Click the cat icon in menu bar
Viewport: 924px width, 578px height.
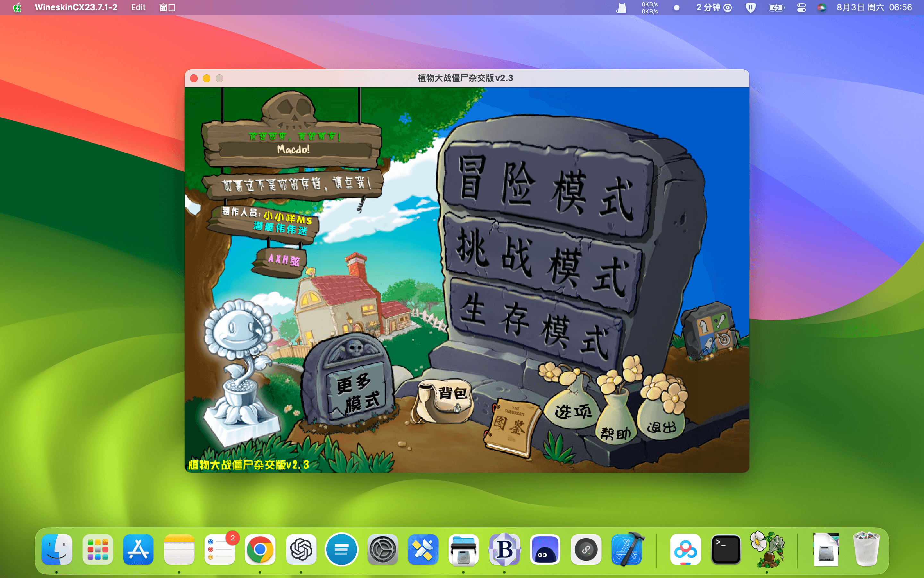621,7
